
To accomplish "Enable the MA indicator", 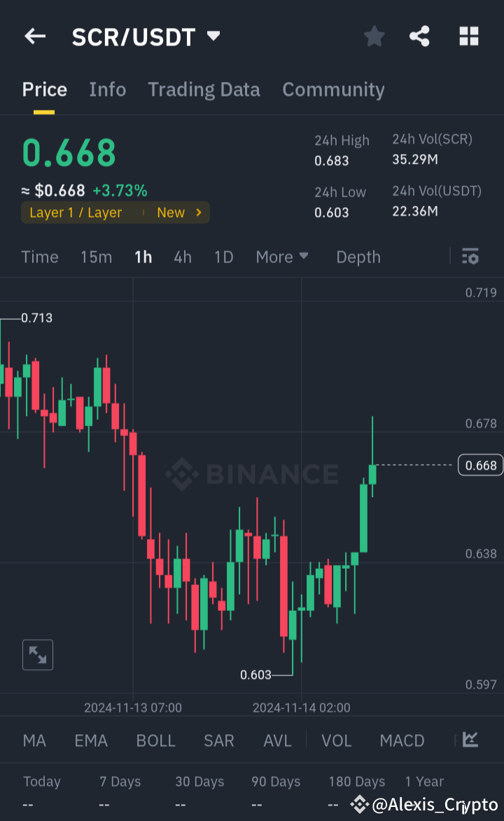I will pos(34,740).
